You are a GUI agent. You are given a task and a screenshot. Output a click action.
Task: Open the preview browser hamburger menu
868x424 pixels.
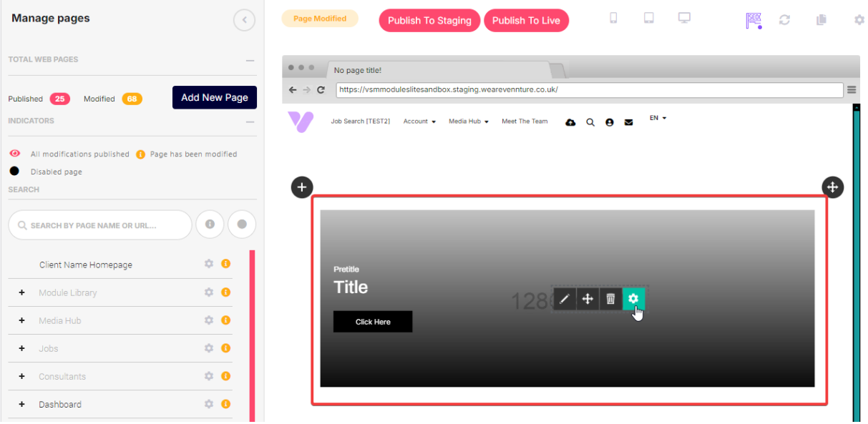(852, 90)
